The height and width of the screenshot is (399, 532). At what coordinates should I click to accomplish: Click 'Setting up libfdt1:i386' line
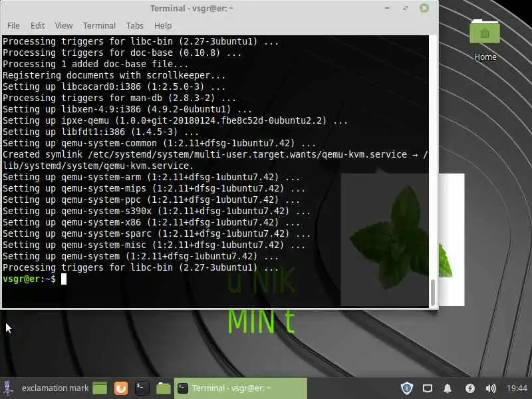pyautogui.click(x=101, y=132)
